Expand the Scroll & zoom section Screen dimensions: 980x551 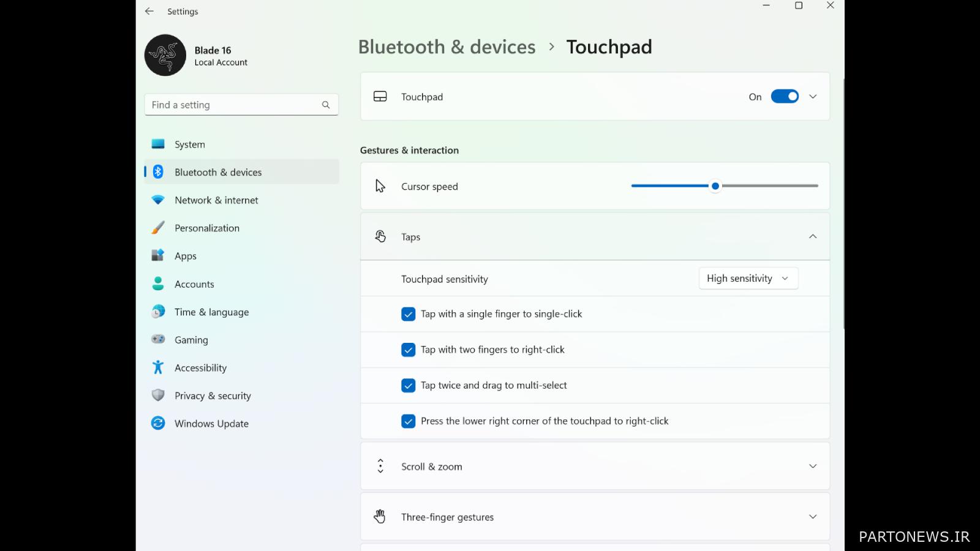point(813,467)
